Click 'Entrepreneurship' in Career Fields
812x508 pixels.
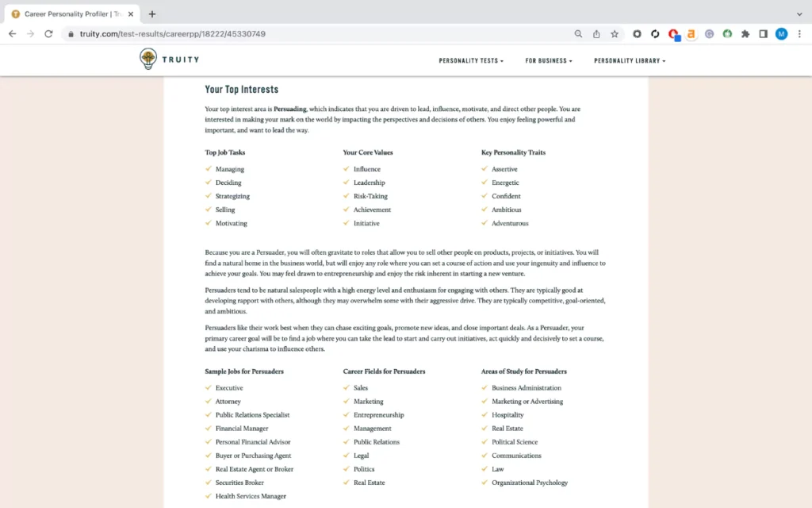(379, 414)
